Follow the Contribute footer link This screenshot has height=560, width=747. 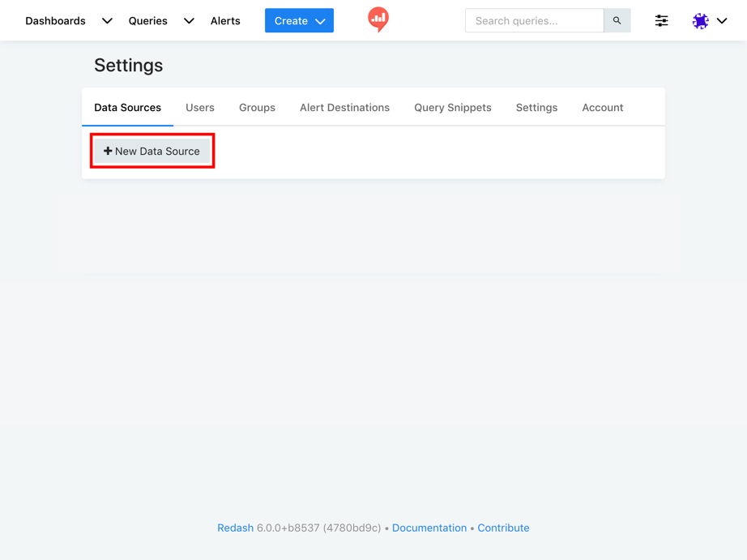tap(503, 528)
